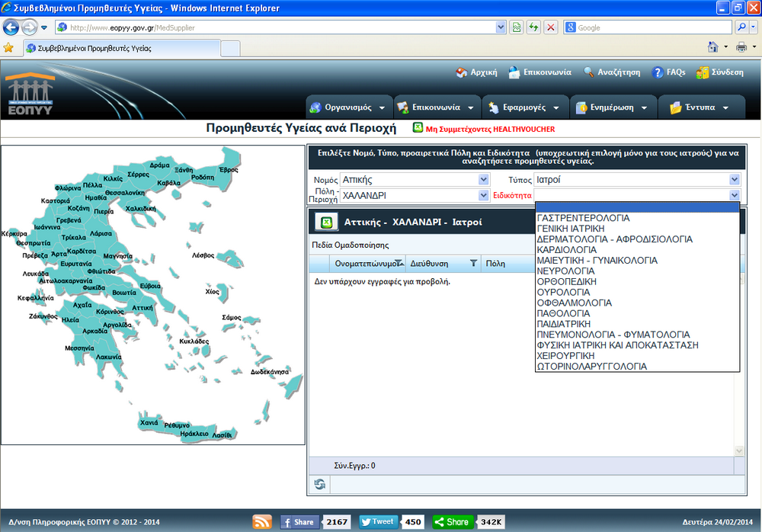The width and height of the screenshot is (762, 532).
Task: Click the filter icon in Διεύθυνση column
Action: point(473,264)
